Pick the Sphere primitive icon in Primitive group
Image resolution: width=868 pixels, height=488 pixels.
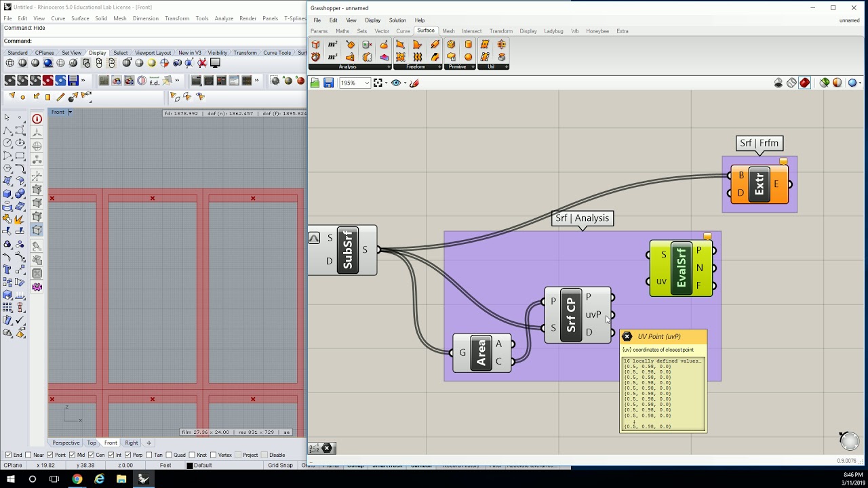point(468,57)
